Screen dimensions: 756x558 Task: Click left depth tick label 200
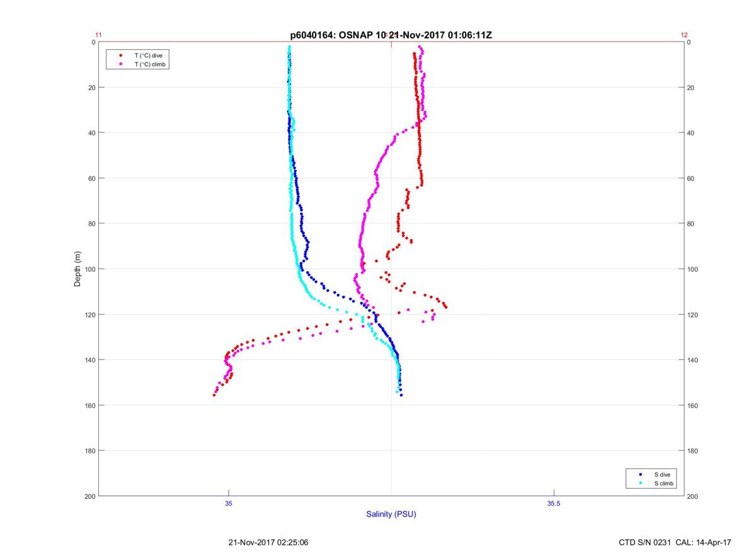(90, 496)
